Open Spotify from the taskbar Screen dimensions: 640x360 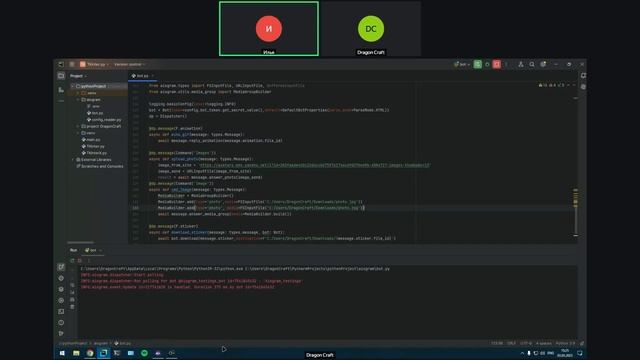point(144,353)
